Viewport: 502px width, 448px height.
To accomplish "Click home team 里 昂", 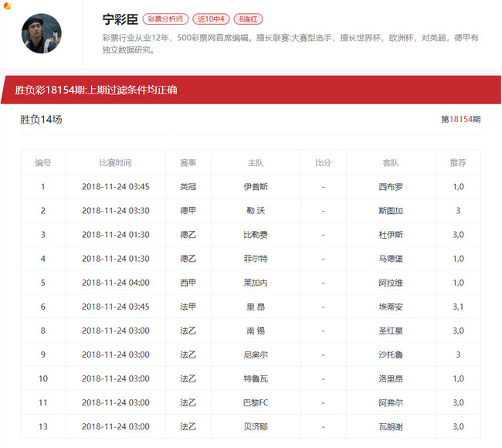I will [x=256, y=307].
